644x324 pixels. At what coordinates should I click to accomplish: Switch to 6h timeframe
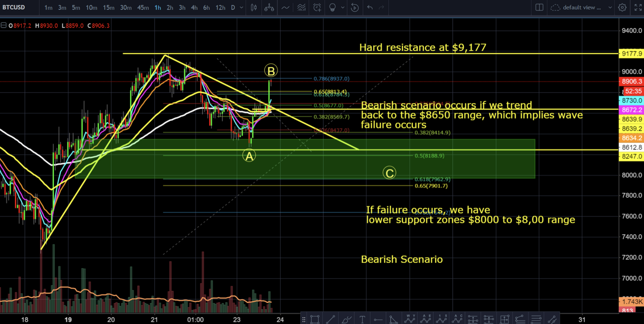click(206, 8)
